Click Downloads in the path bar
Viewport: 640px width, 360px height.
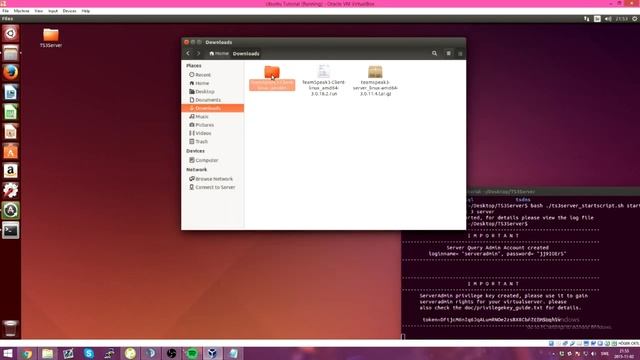246,53
